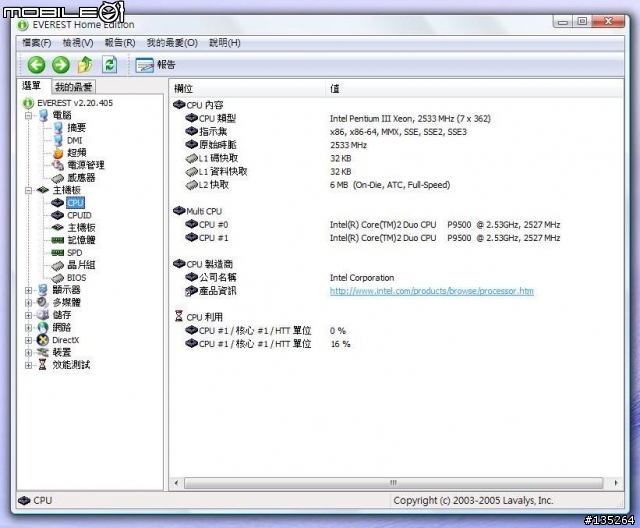Click the green Forward arrow toolbar button
This screenshot has width=640, height=528.
pos(61,65)
